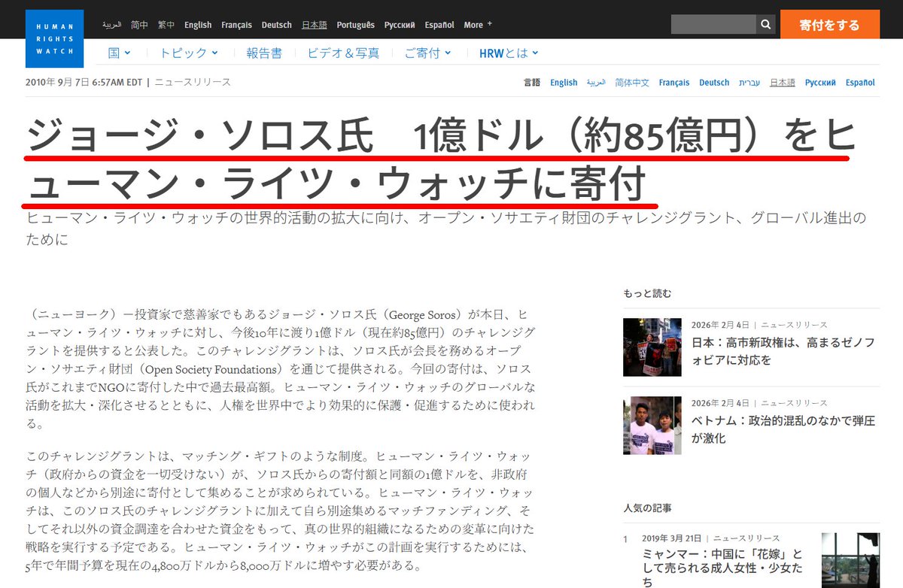The image size is (903, 588).
Task: Choose 日本語 in the article 言語 row
Action: click(x=783, y=83)
